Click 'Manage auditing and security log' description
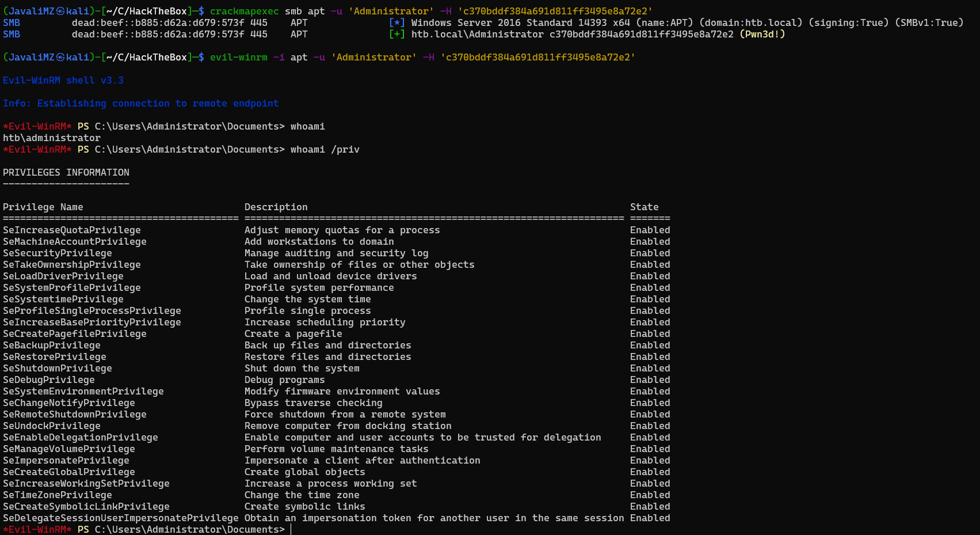The width and height of the screenshot is (980, 535). click(337, 253)
